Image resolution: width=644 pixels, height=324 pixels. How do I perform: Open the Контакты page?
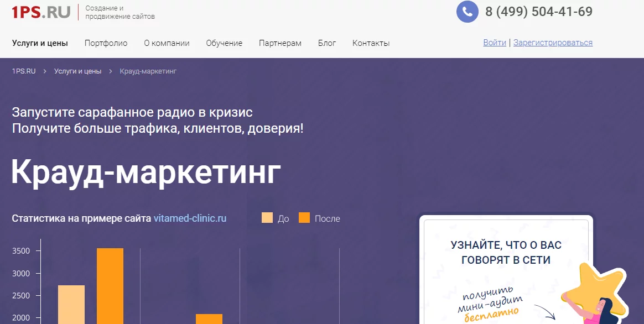coord(371,43)
